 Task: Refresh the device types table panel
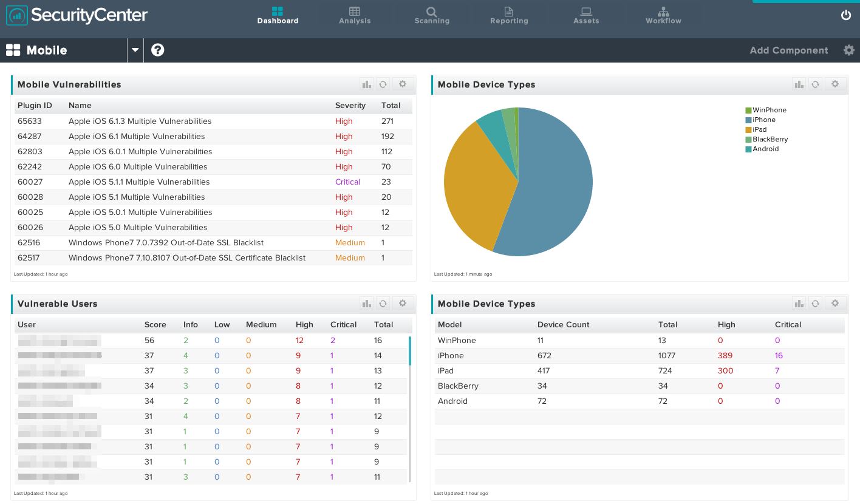[x=815, y=304]
